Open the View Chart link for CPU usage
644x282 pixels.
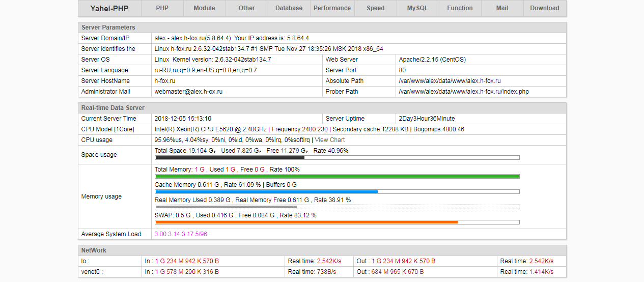[329, 140]
